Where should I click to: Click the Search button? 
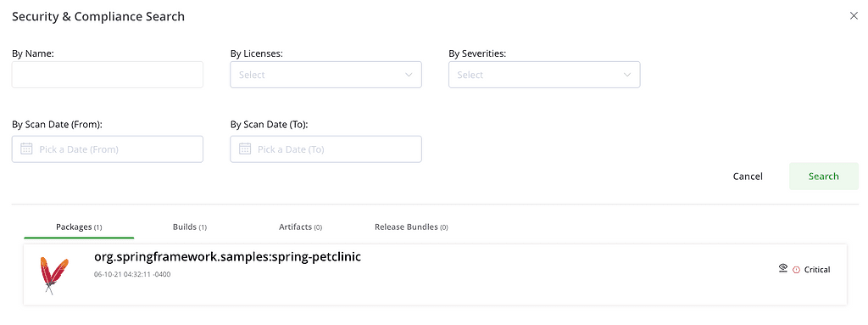tap(824, 177)
